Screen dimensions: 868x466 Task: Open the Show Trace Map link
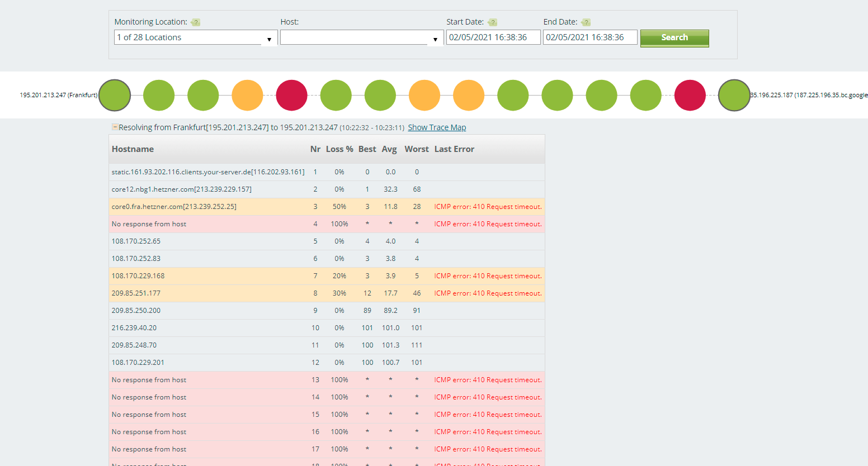tap(437, 127)
